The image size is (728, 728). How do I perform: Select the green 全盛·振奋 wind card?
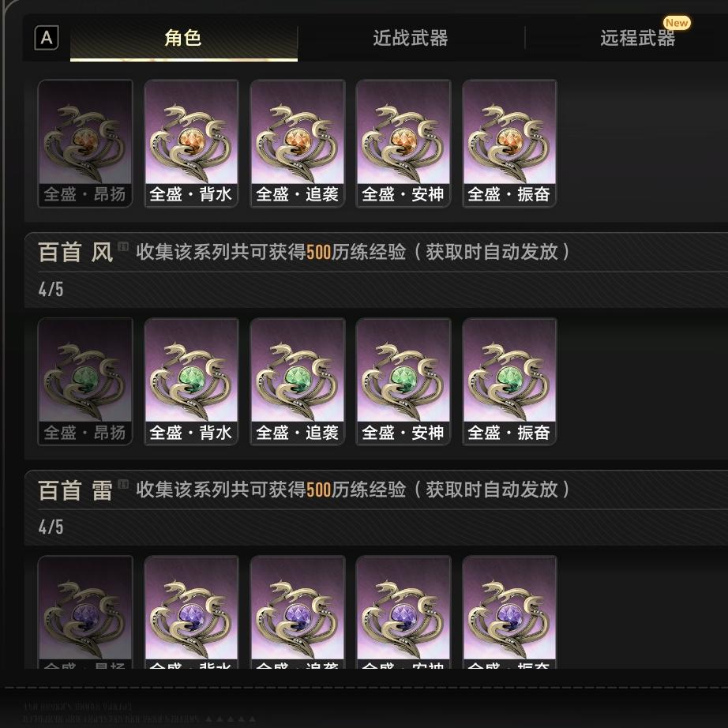[509, 381]
